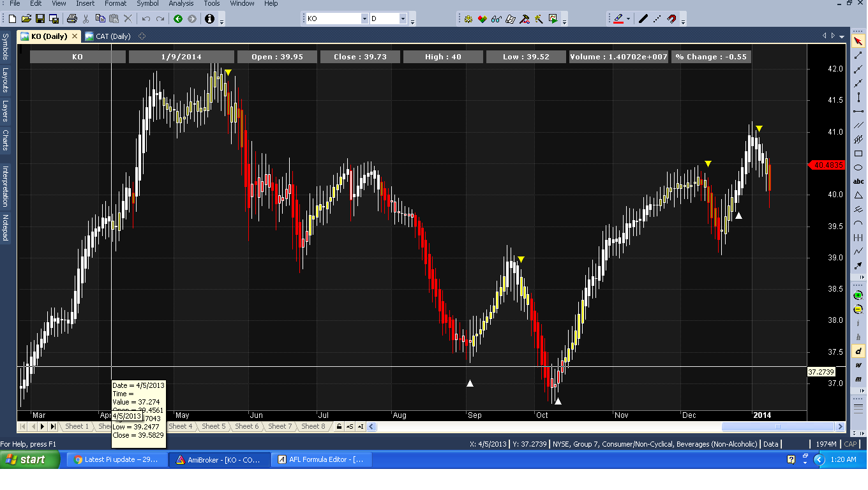Open the D interval dropdown
868x490 pixels.
tap(403, 19)
